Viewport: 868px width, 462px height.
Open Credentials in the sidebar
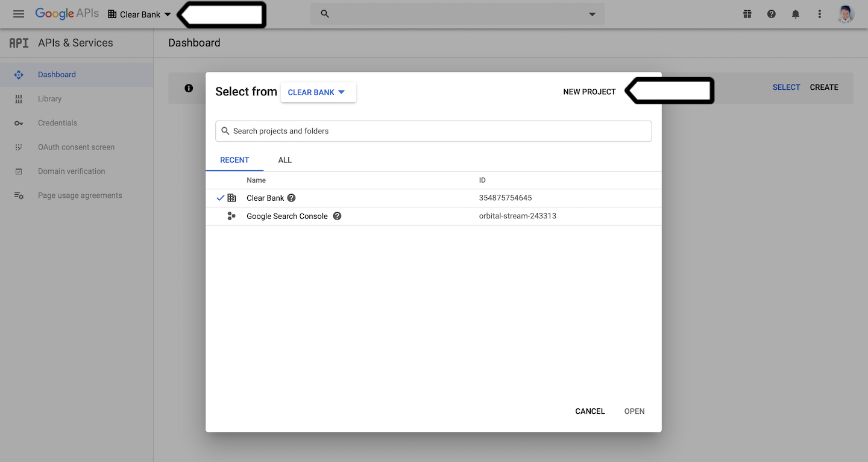coord(77,123)
